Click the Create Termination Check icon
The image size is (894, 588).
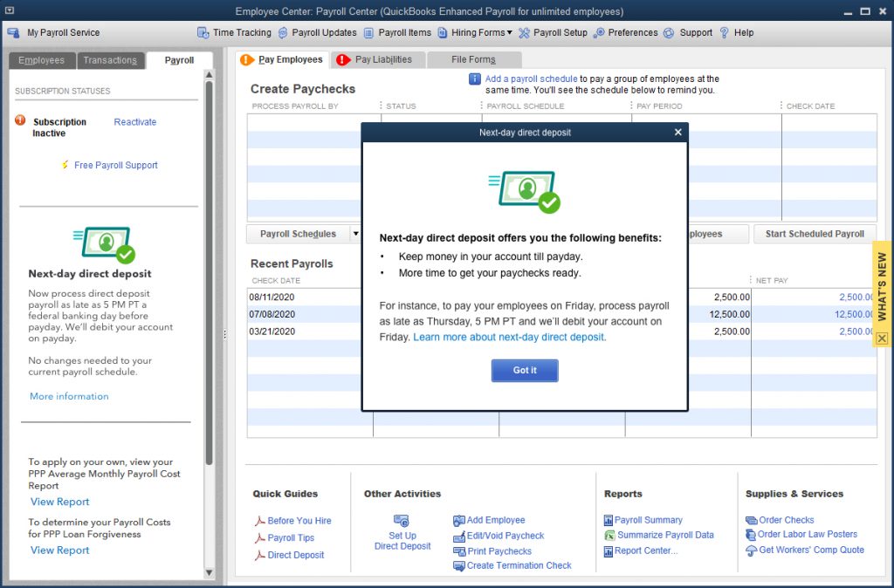(459, 566)
